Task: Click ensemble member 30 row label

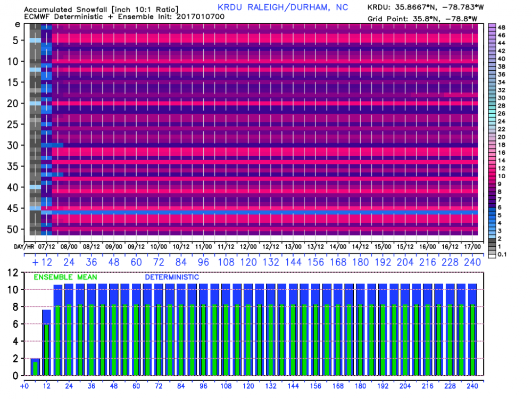Action: tap(13, 145)
